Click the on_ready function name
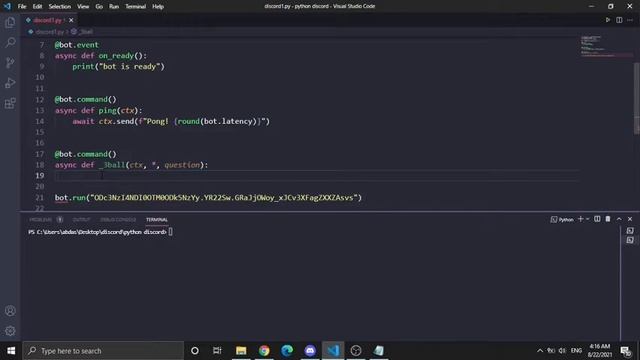 [116, 56]
